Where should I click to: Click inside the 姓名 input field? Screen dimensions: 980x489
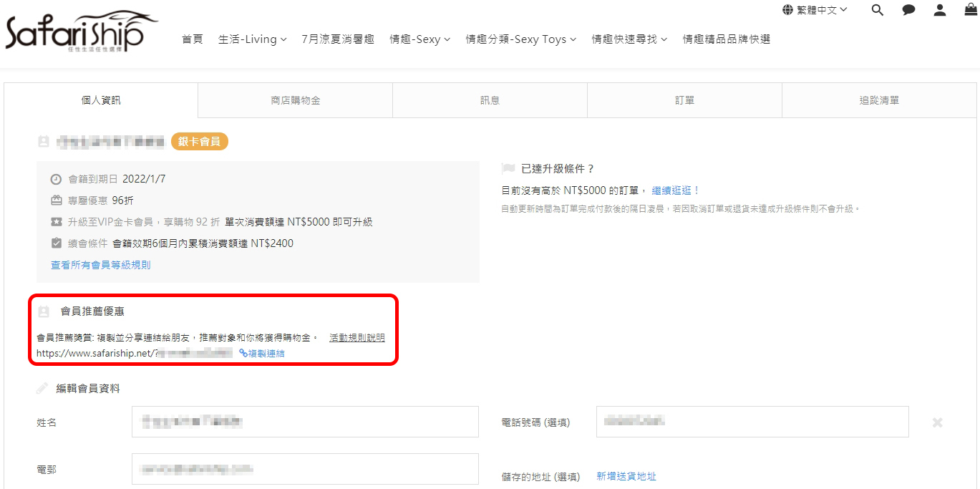pyautogui.click(x=304, y=422)
